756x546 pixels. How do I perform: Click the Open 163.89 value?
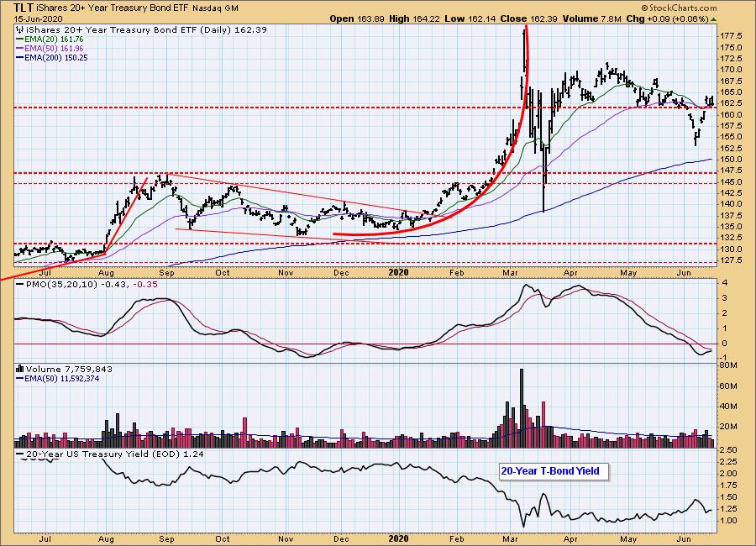click(357, 18)
